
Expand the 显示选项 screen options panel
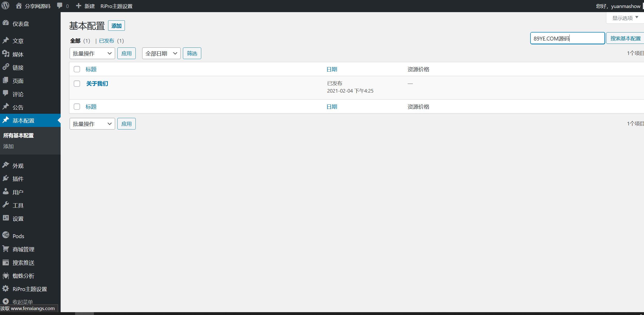[x=625, y=18]
